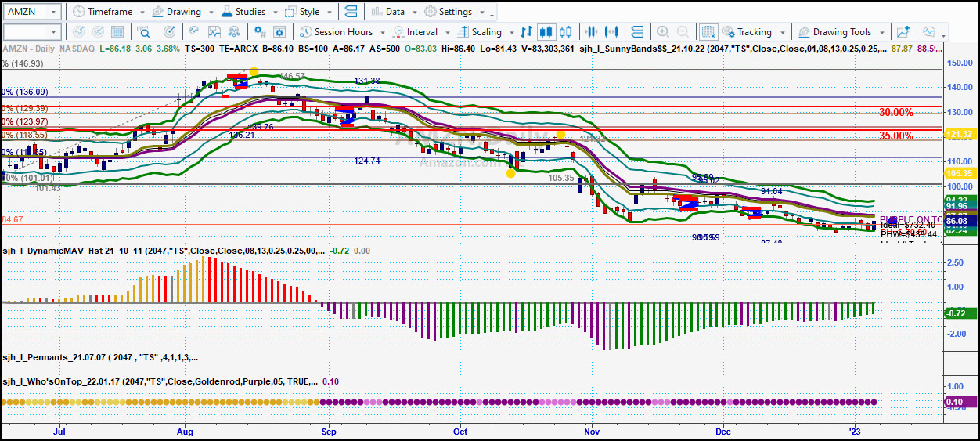Click the 35.00% retracement label
Image resolution: width=980 pixels, height=441 pixels.
point(895,136)
